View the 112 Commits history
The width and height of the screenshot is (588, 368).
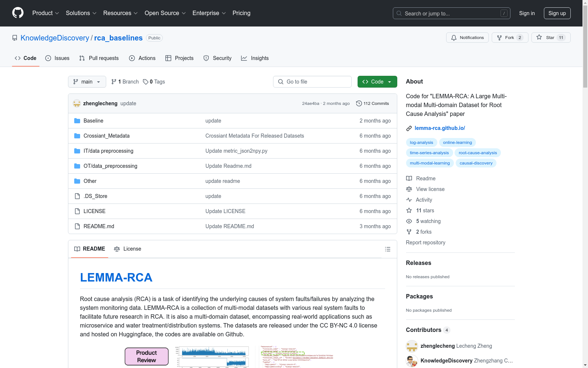tap(373, 103)
